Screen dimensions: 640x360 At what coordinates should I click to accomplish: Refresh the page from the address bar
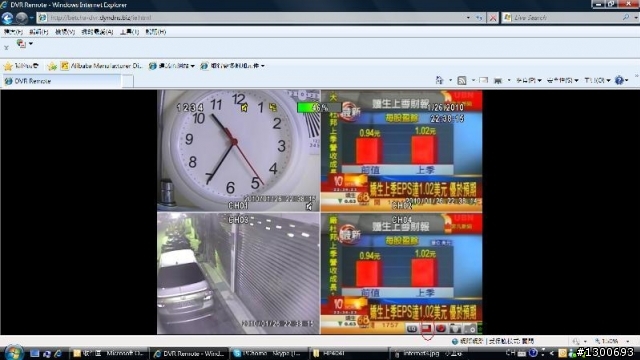click(479, 18)
